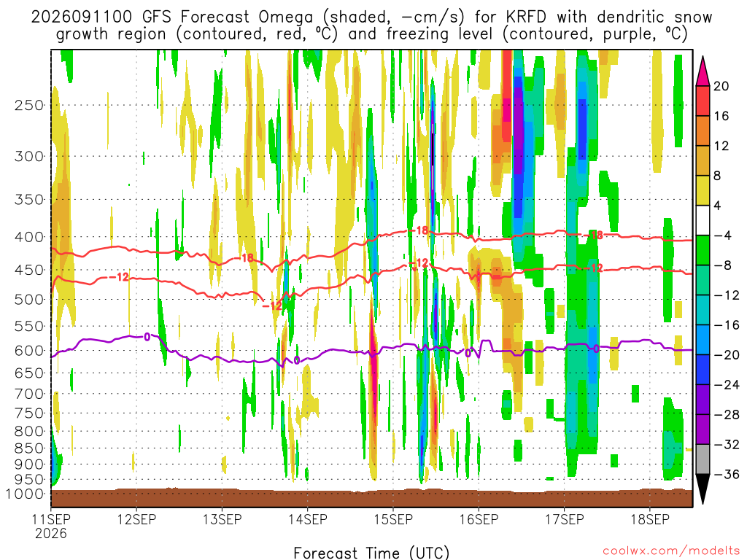The width and height of the screenshot is (747, 560).
Task: Click the purple 0 freezing level label near 12SEP
Action: tap(147, 337)
